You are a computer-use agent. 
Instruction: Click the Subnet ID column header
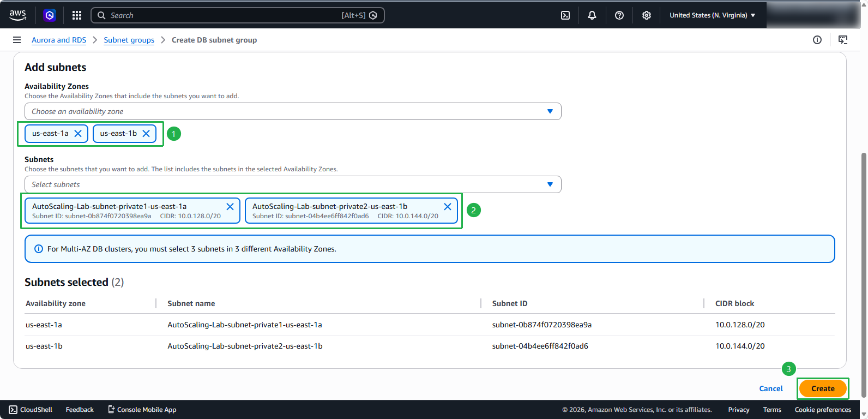510,303
